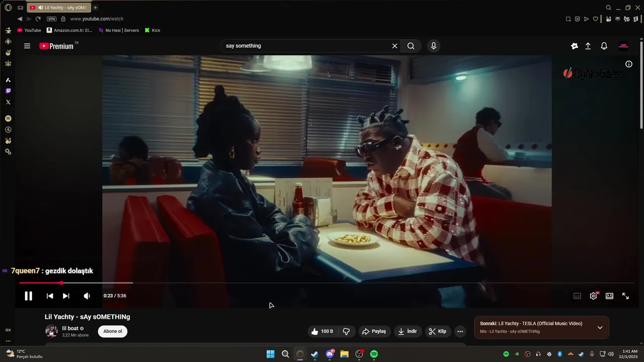Screen dimensions: 644x362
Task: Open the Kick bookmark
Action: (x=152, y=30)
